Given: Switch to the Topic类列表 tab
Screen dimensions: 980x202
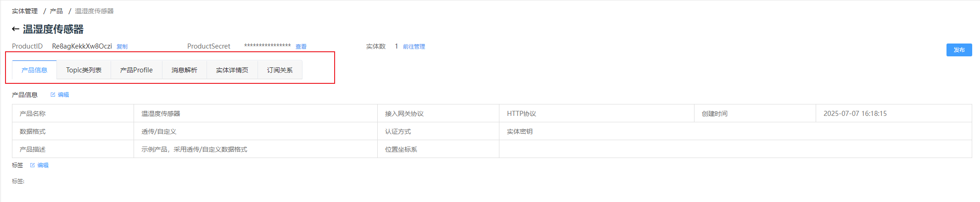Looking at the screenshot, I should click(x=84, y=70).
